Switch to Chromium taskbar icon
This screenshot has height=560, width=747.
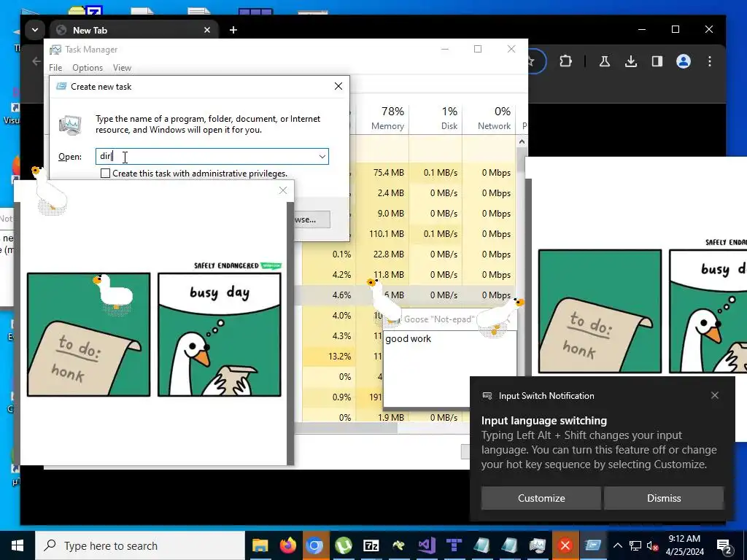pyautogui.click(x=315, y=545)
